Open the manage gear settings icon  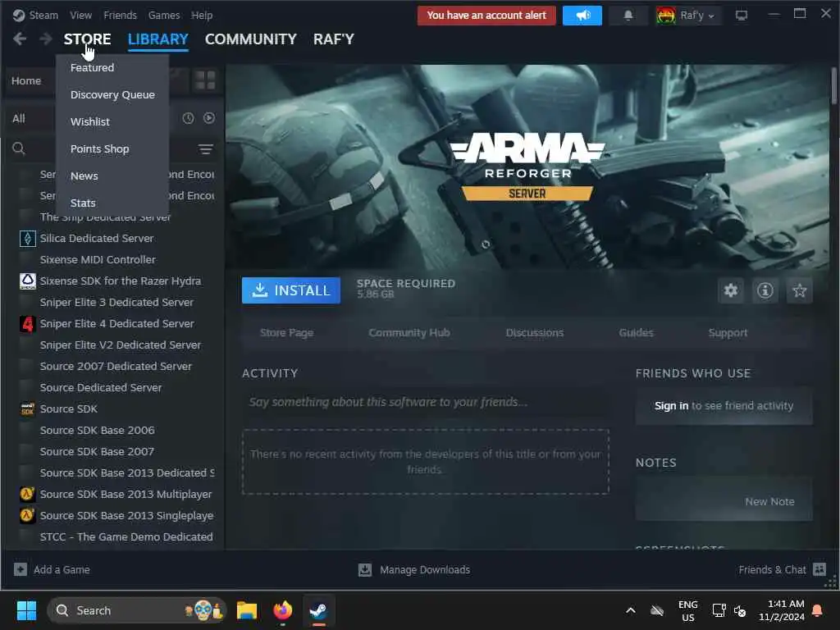pyautogui.click(x=731, y=290)
